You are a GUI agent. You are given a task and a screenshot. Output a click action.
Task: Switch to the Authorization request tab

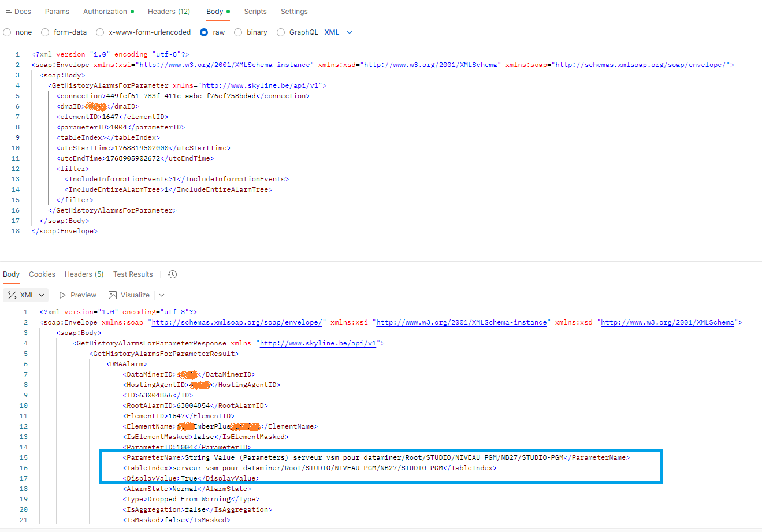[105, 12]
